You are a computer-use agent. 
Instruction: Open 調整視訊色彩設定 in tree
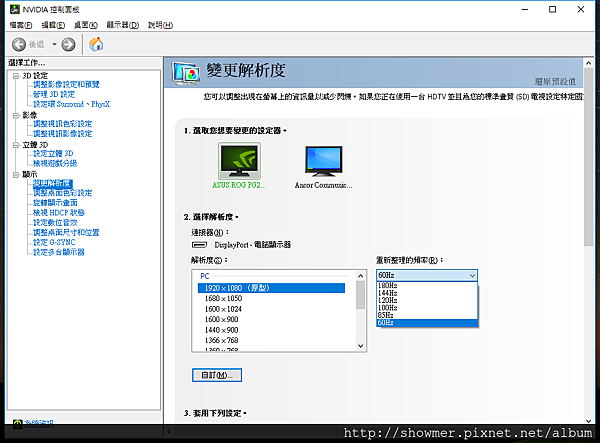(62, 124)
